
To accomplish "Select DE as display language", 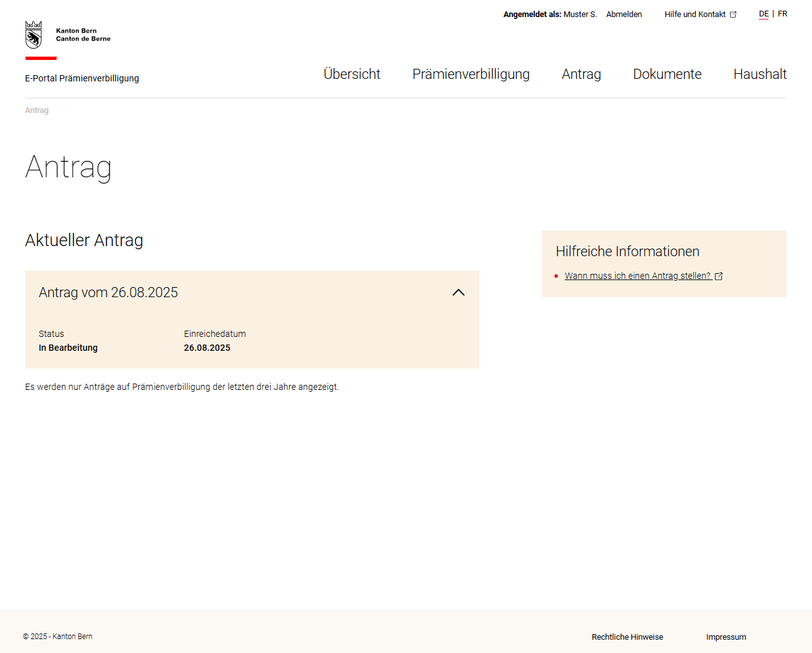I will click(x=763, y=13).
